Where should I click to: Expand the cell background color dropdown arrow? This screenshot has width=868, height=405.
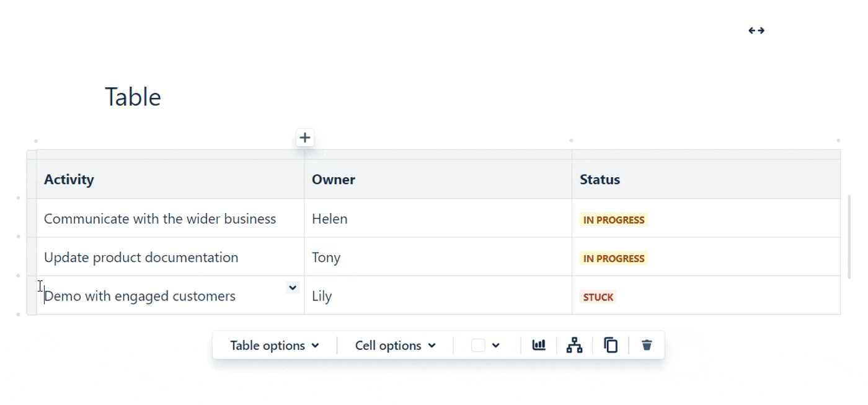[495, 346]
